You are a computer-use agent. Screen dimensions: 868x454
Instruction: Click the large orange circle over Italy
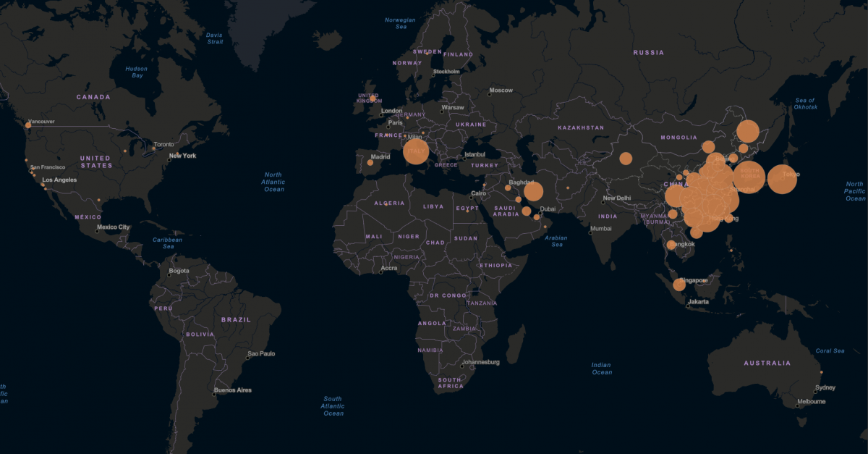click(416, 151)
